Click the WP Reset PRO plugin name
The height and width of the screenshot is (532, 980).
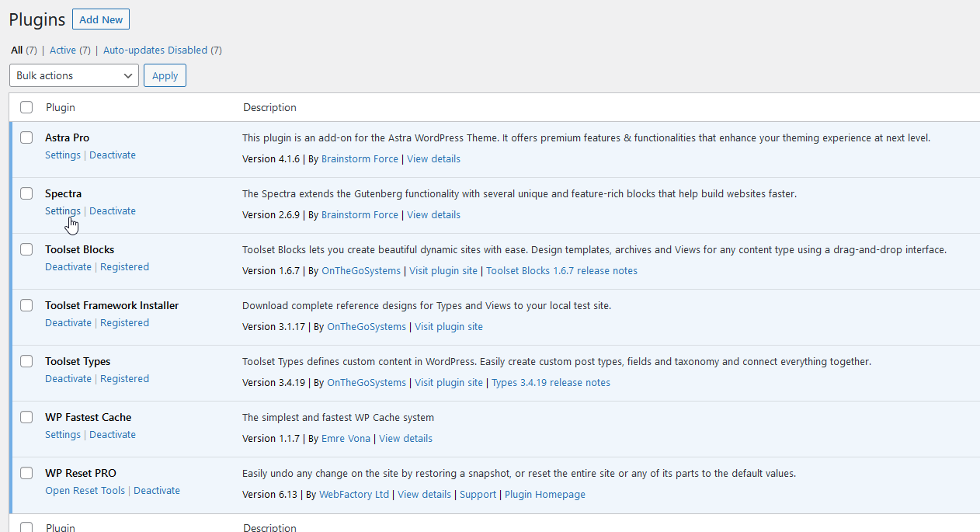(x=81, y=473)
